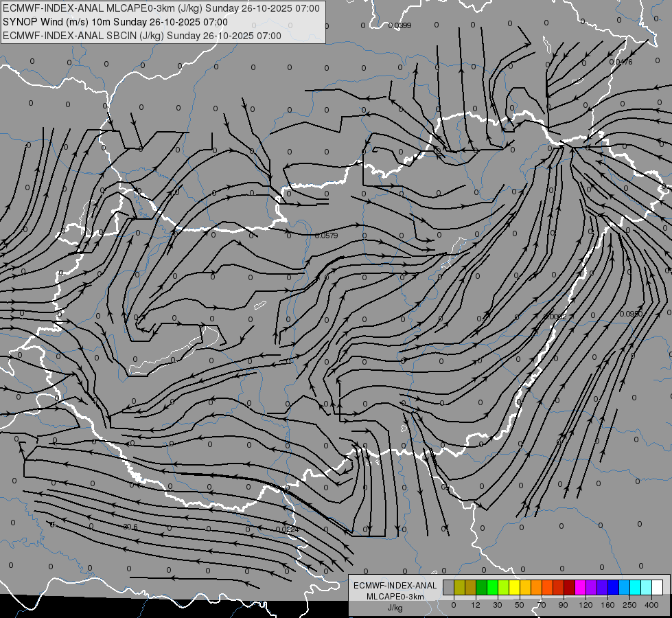Click the SBCIN title line in the header

[x=142, y=36]
